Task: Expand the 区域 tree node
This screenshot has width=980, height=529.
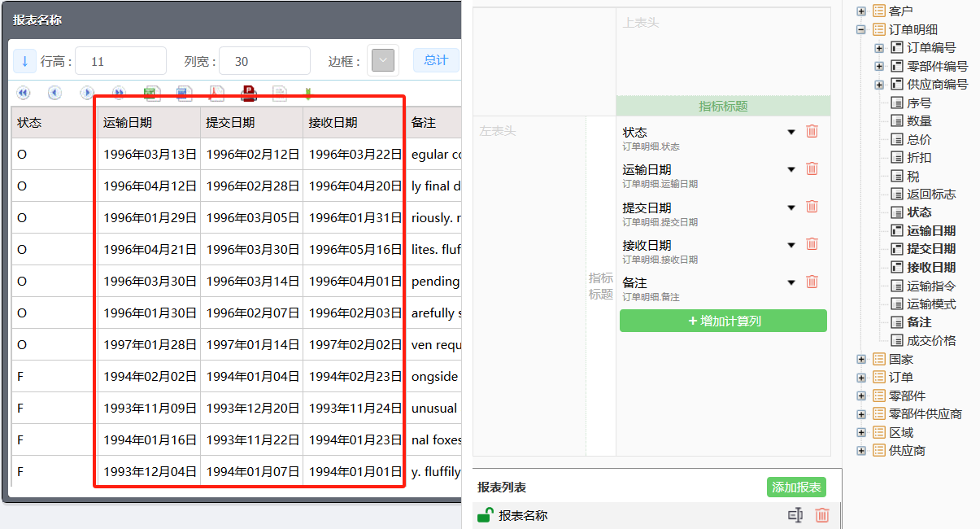Action: 861,432
